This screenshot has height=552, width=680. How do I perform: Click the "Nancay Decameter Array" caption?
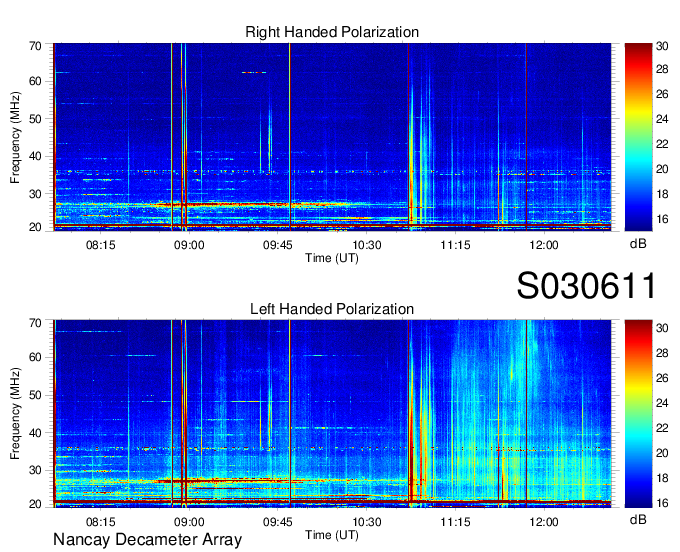[x=147, y=539]
